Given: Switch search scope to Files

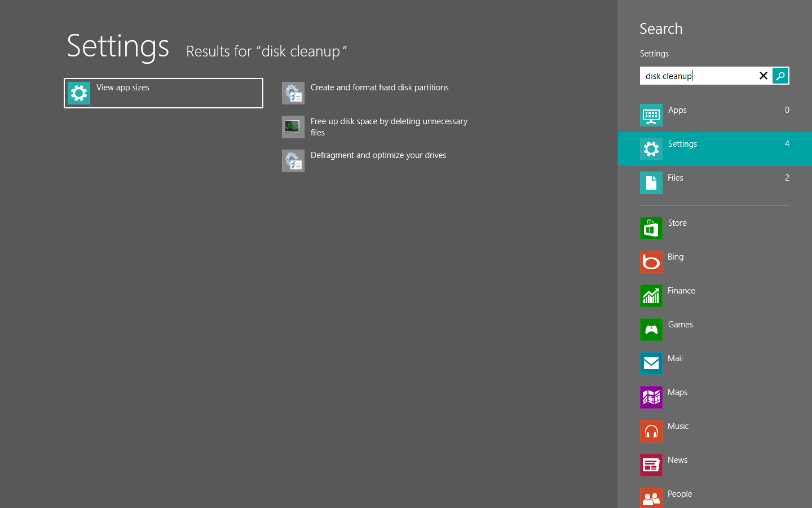Looking at the screenshot, I should tap(714, 183).
